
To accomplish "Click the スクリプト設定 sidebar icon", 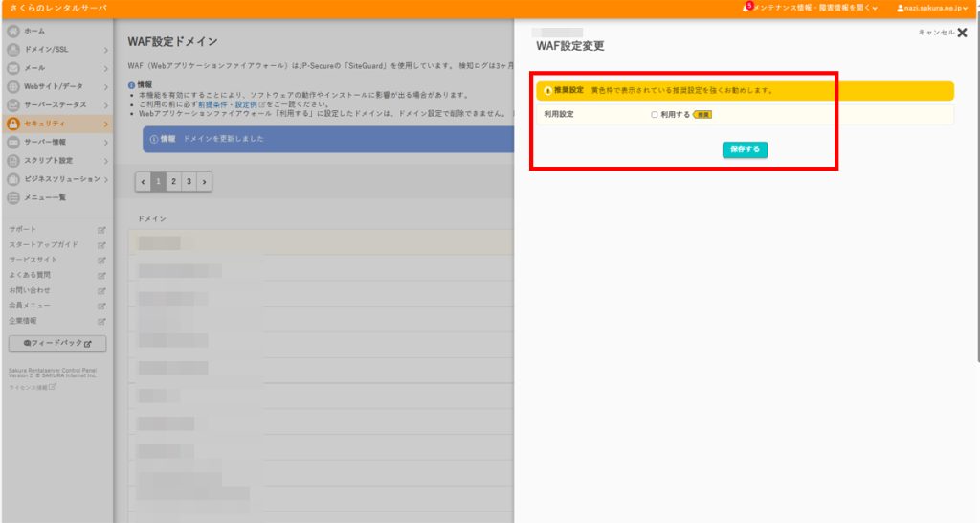I will coord(13,160).
